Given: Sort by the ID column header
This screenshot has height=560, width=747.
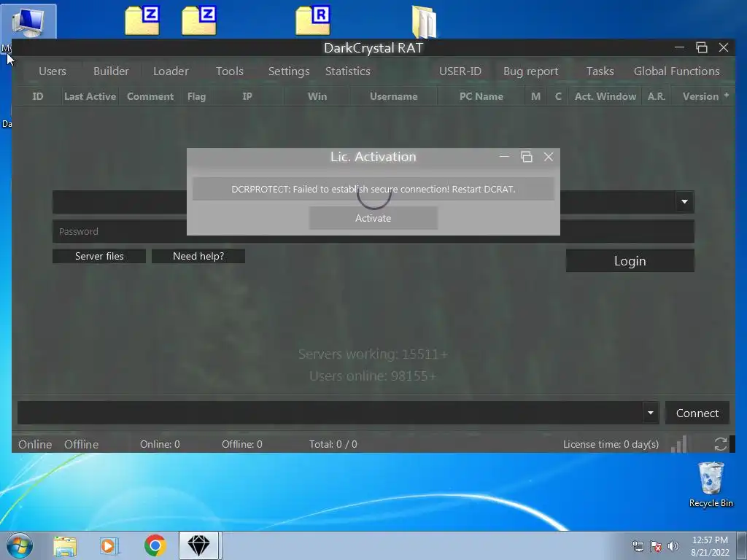Looking at the screenshot, I should pyautogui.click(x=38, y=96).
